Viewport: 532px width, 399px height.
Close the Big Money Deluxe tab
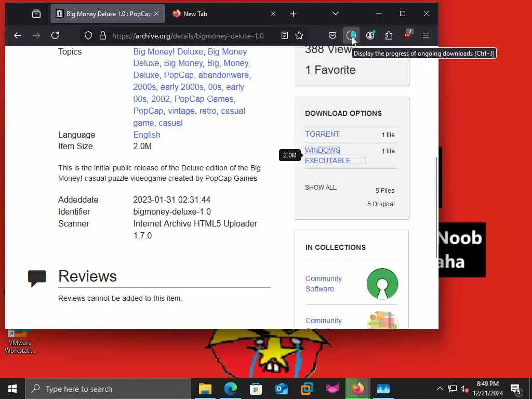[156, 14]
